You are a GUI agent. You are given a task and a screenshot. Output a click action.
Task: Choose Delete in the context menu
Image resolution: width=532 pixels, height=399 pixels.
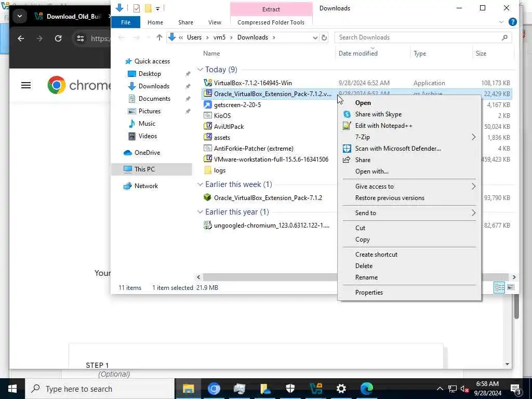[364, 266]
